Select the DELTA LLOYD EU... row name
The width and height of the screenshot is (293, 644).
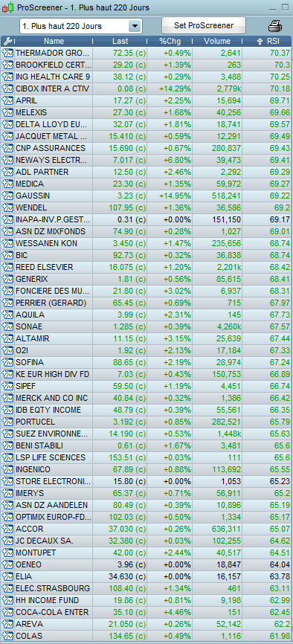point(51,124)
